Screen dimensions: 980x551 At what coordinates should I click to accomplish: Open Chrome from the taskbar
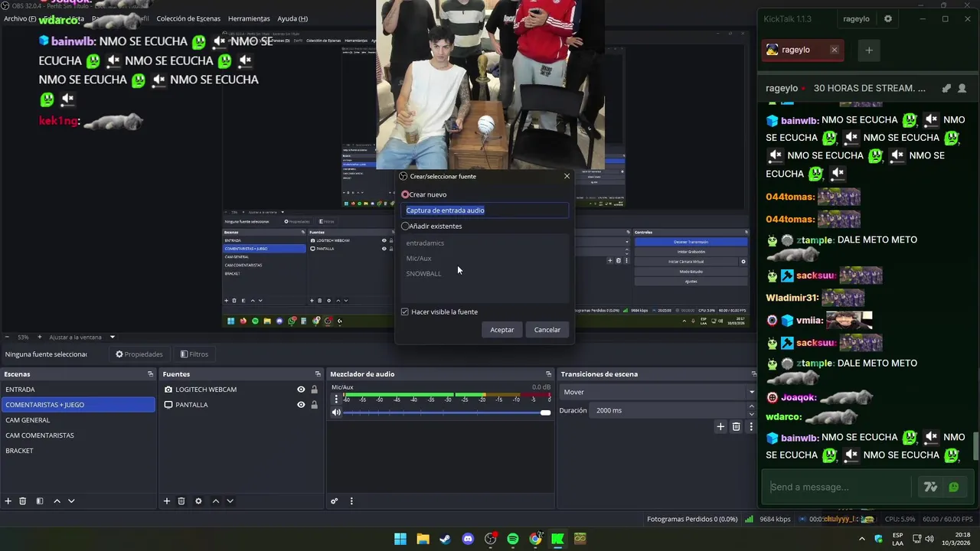click(535, 539)
